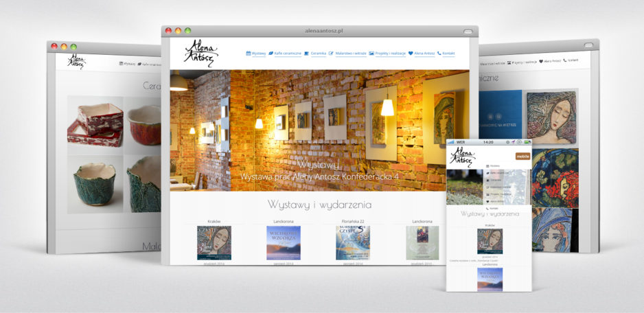The width and height of the screenshot is (644, 313).
Task: Click the Kraków poster in the mobile view
Action: [x=490, y=241]
